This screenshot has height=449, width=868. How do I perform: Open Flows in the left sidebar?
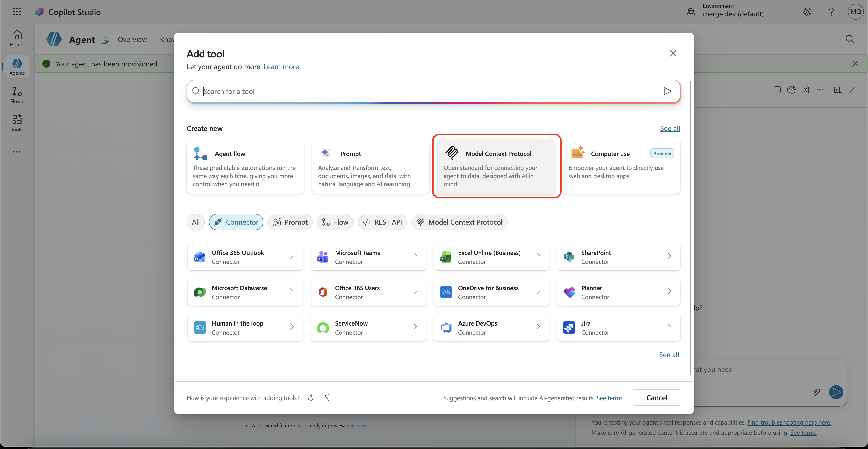(17, 95)
